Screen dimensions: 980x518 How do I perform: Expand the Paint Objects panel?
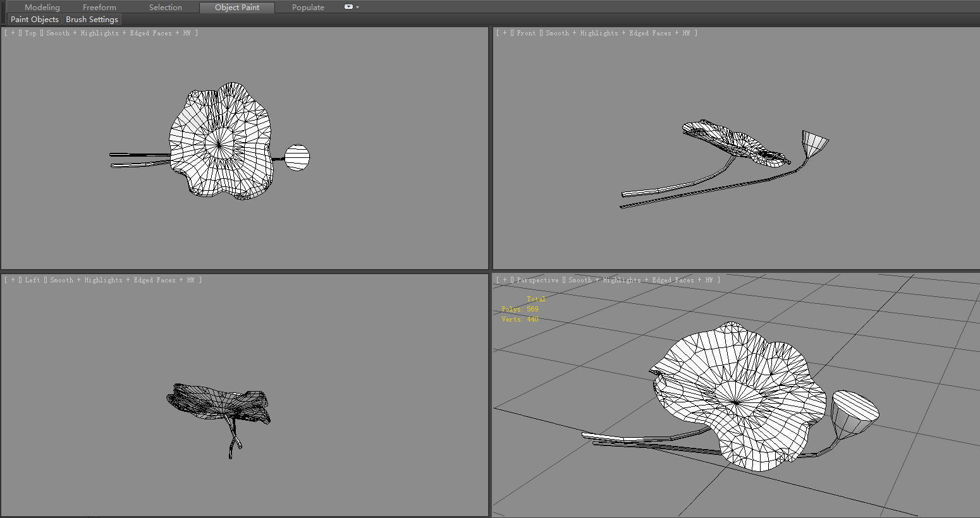click(35, 19)
